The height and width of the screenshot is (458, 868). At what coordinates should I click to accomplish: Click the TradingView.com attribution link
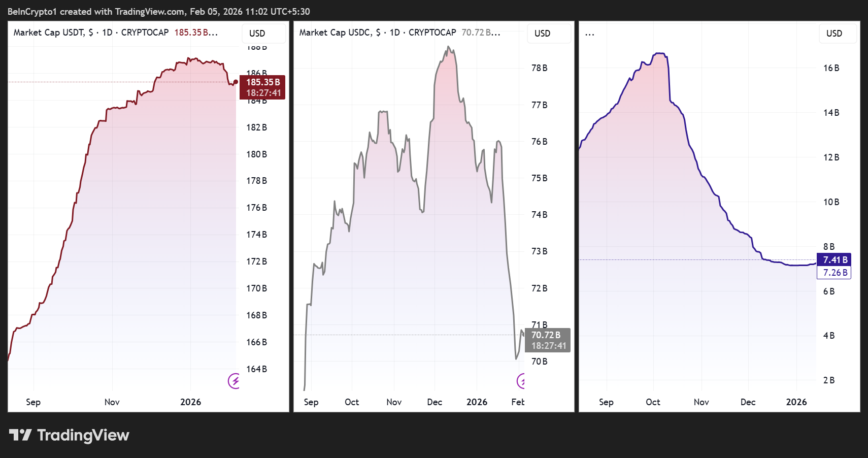click(150, 11)
